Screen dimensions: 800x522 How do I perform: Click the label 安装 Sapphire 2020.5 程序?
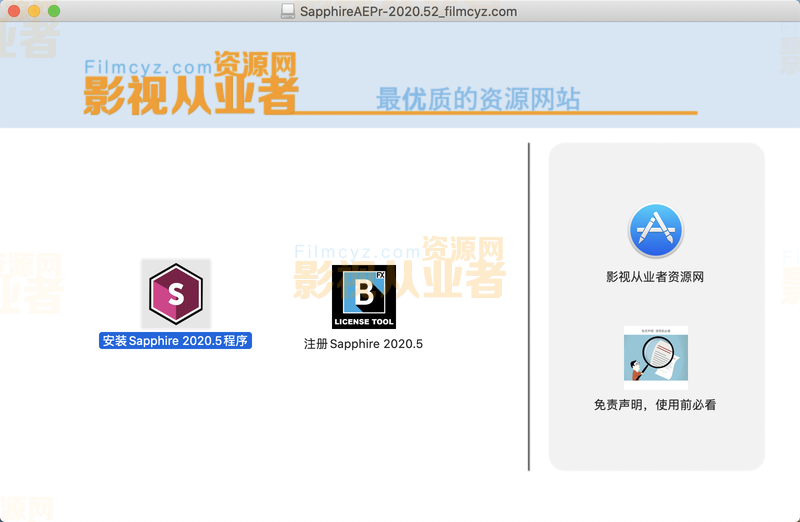pos(176,341)
